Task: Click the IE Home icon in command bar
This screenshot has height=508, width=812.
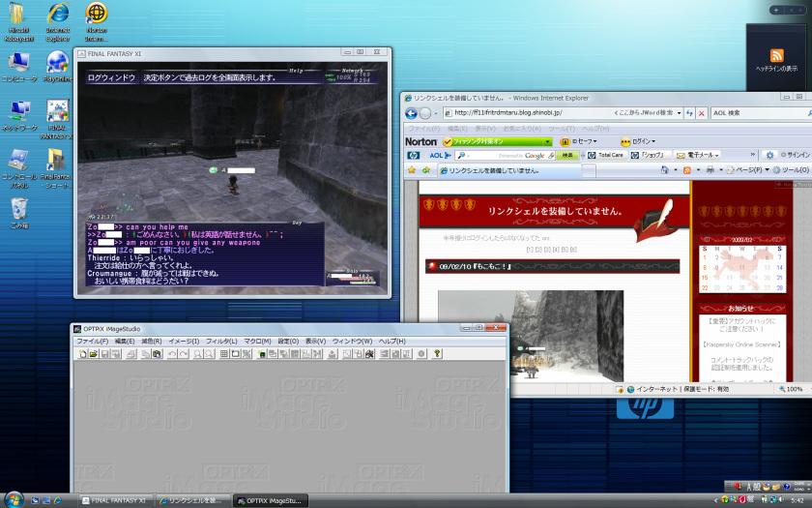Action: pos(664,169)
